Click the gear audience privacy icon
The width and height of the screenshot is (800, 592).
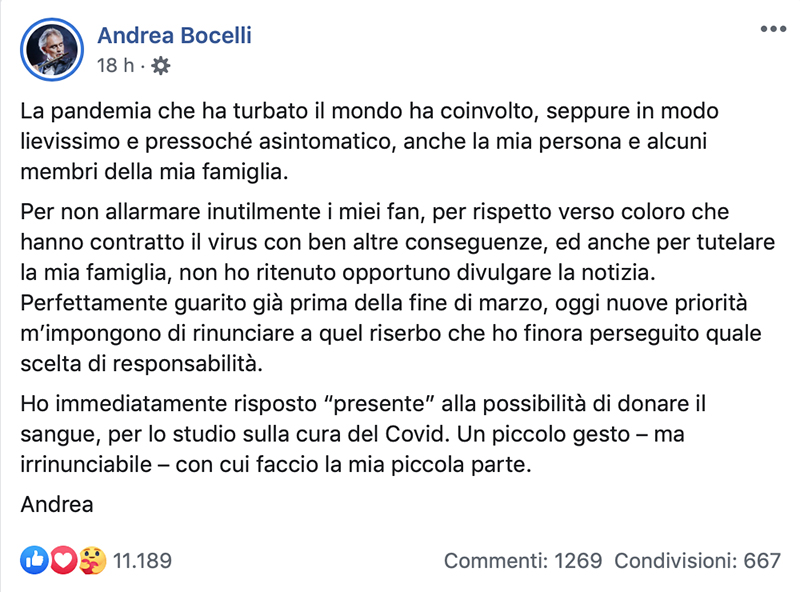(x=161, y=66)
